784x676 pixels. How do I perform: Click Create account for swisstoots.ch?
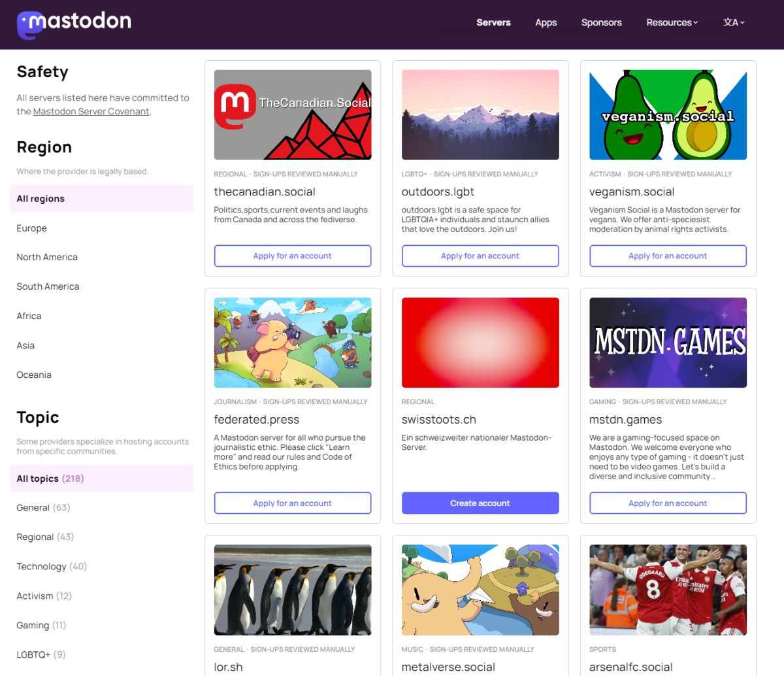[480, 503]
